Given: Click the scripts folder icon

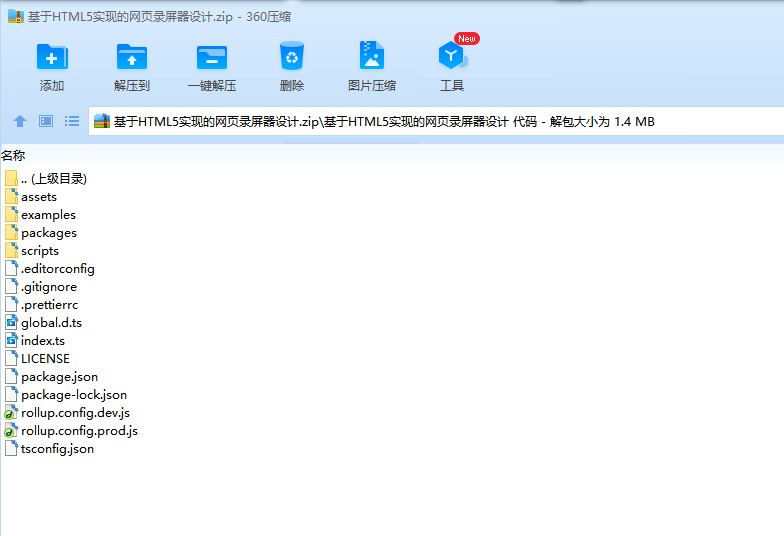Looking at the screenshot, I should 12,250.
